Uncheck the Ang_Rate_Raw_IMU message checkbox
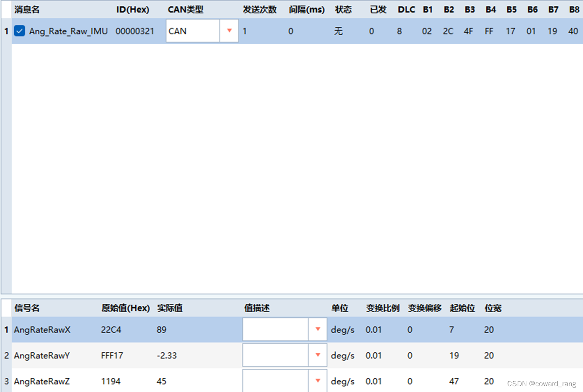 coord(19,31)
